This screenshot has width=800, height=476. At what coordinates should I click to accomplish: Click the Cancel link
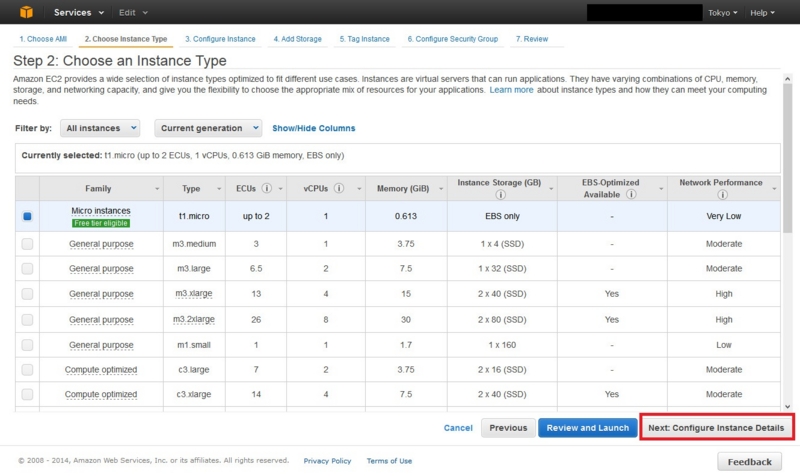(x=458, y=428)
